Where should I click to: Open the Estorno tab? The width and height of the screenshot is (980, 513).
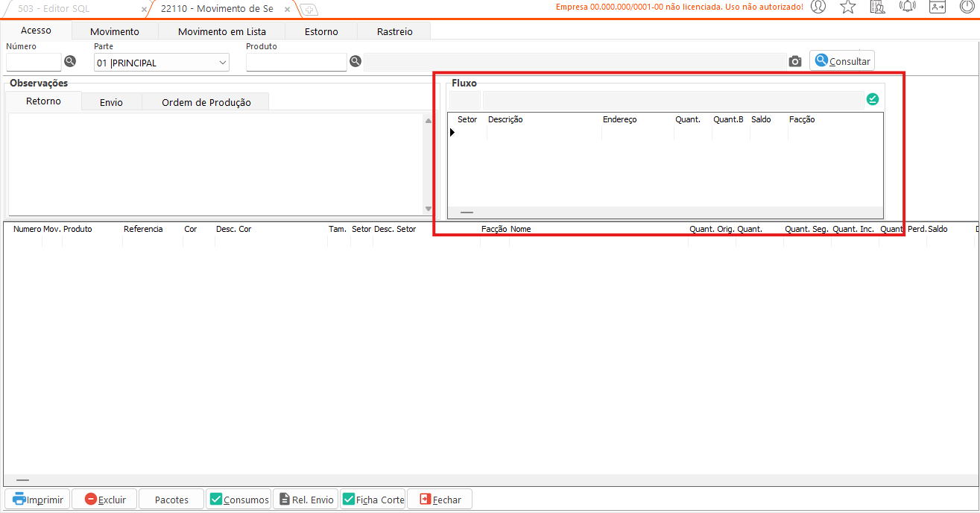coord(321,31)
